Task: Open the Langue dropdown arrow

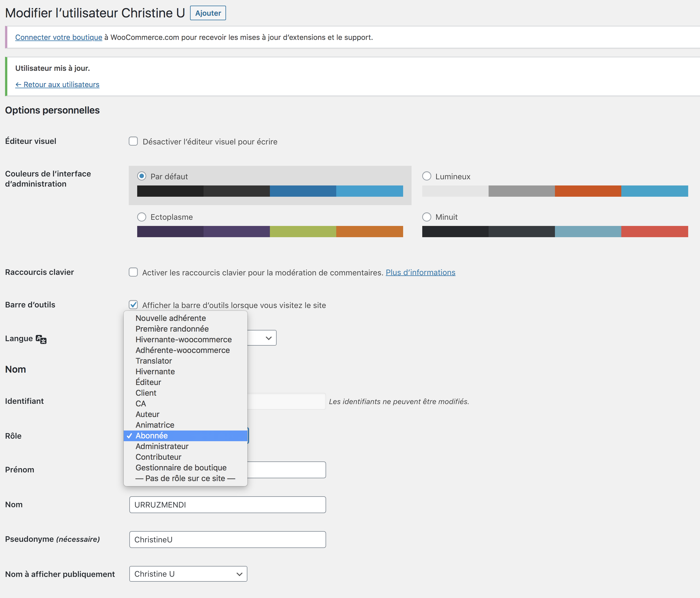Action: (268, 338)
